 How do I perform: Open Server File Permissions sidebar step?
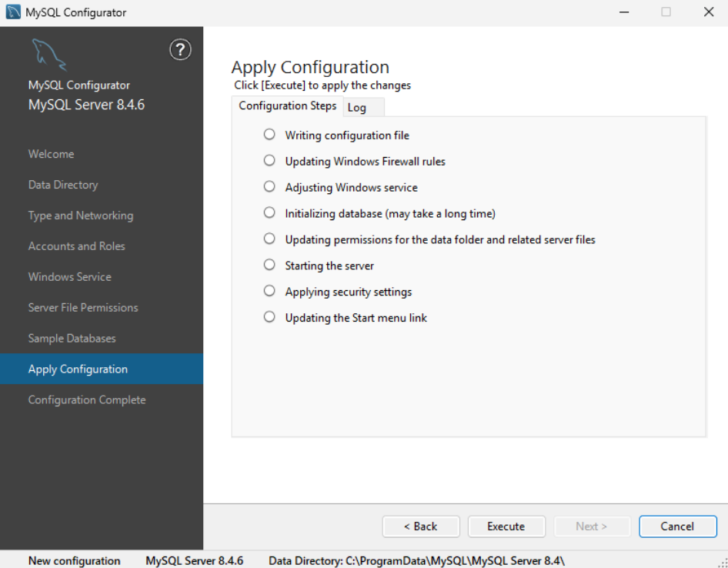click(83, 308)
